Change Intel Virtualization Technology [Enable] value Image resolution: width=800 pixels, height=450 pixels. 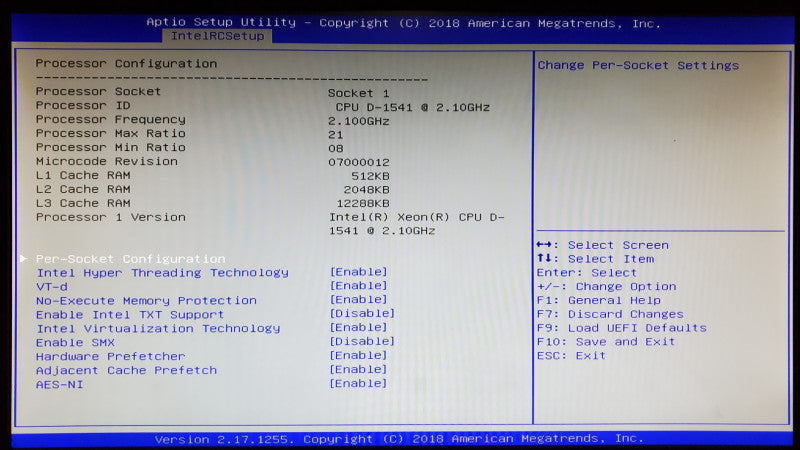tap(359, 327)
